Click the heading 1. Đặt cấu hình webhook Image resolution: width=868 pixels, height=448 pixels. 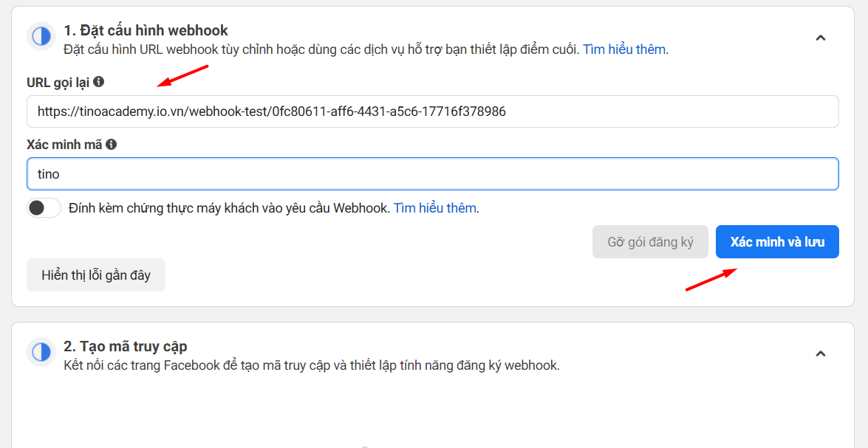coord(146,30)
